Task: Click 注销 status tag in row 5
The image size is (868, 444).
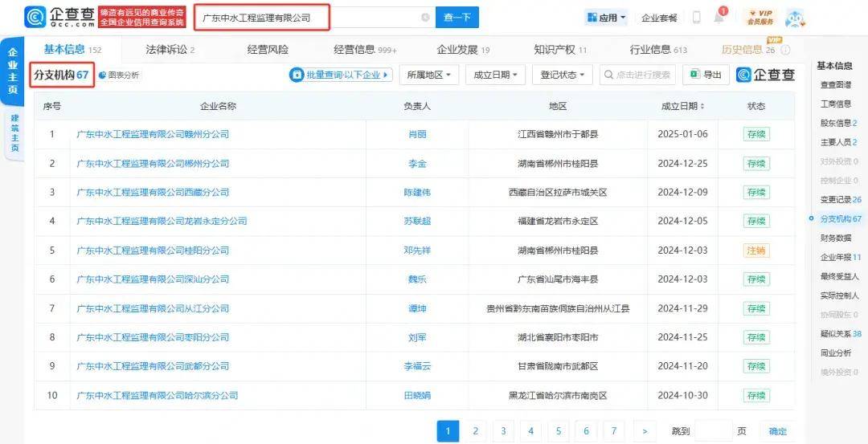Action: [756, 251]
